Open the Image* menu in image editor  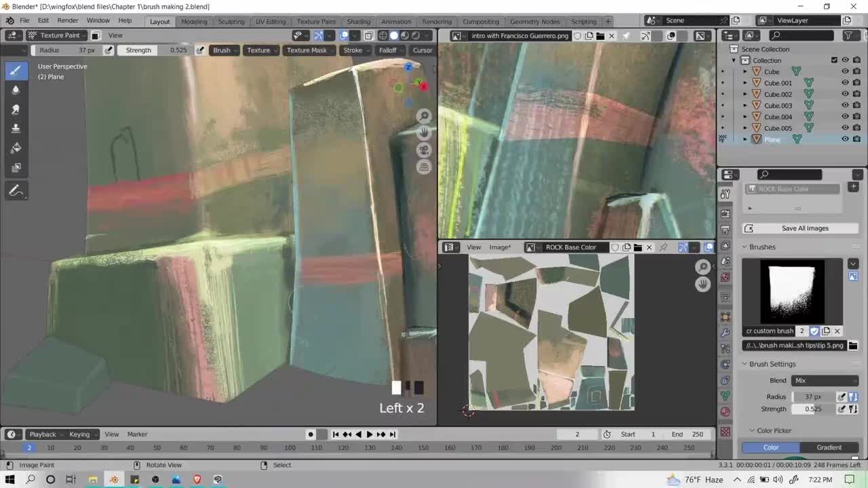click(500, 247)
